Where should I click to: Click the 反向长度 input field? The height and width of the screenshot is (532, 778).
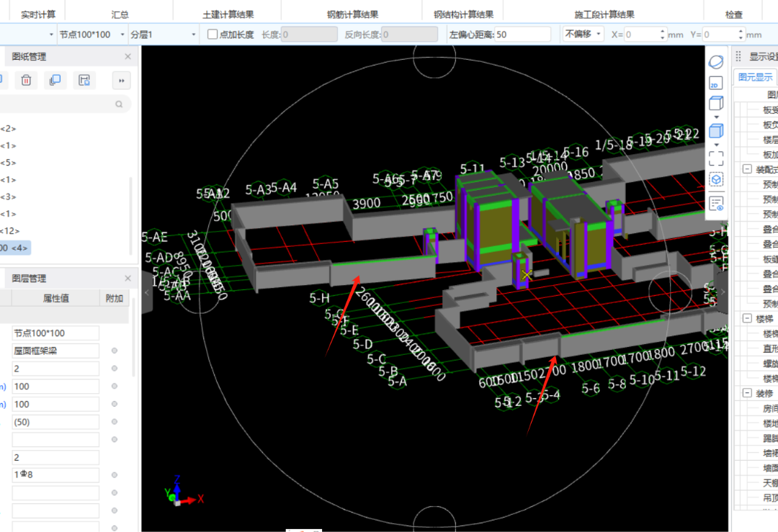410,35
